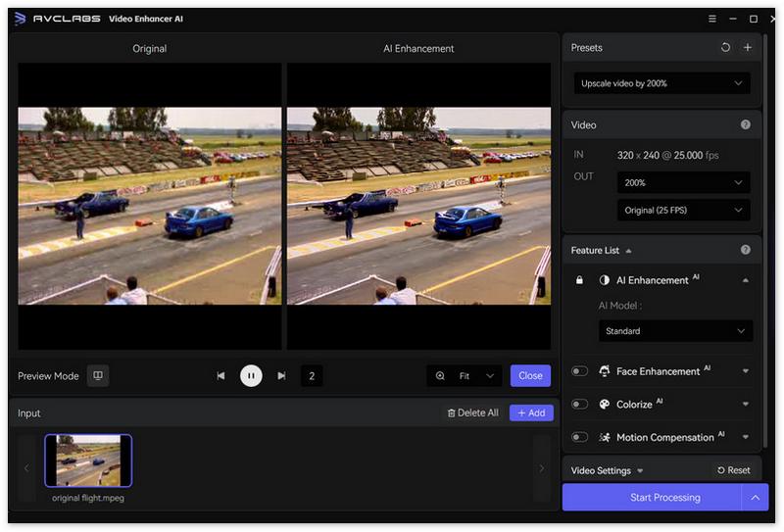Open the Upscale video by 200% preset dropdown

coord(661,83)
